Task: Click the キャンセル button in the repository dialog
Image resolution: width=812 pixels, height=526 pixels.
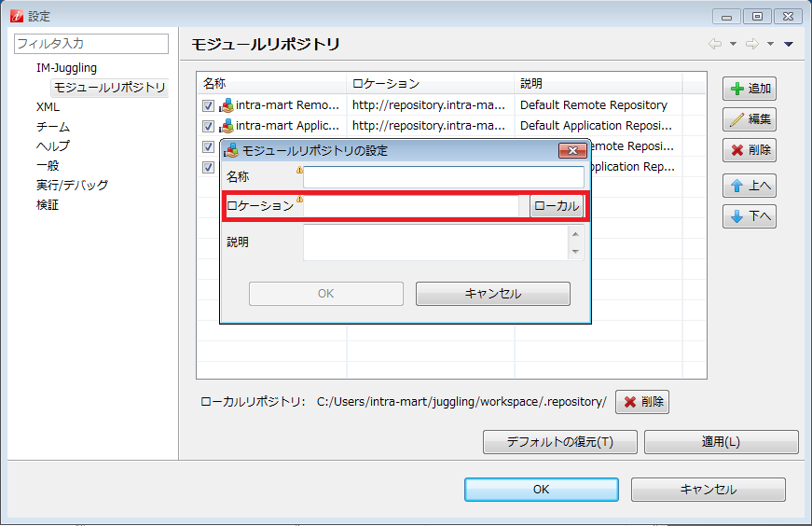Action: pyautogui.click(x=493, y=294)
